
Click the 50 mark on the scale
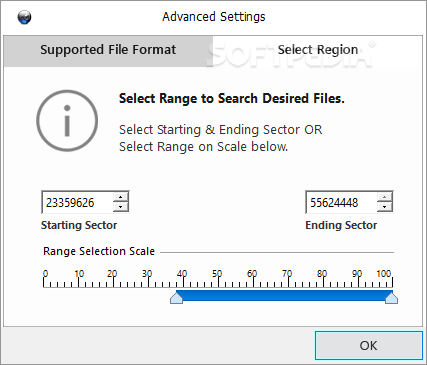(x=217, y=274)
